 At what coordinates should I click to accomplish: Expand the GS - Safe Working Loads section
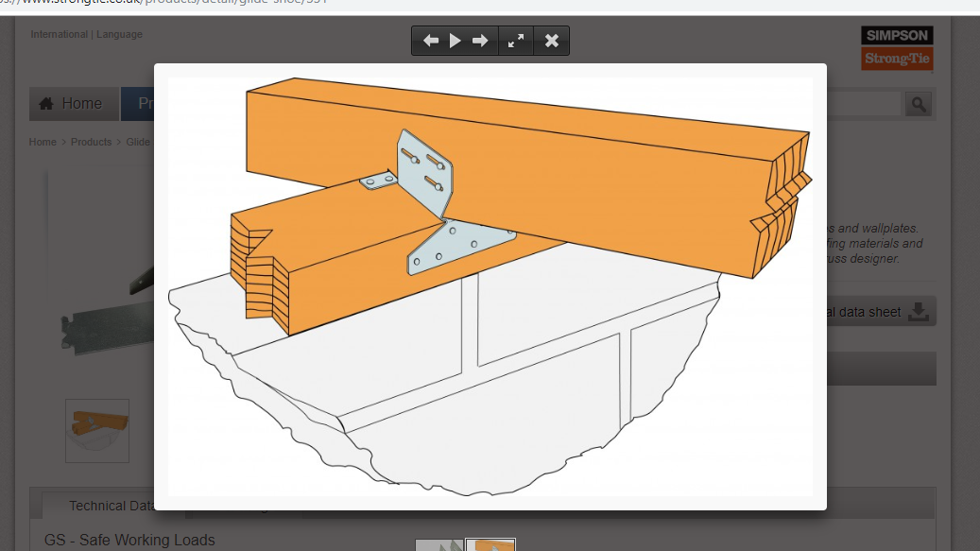coord(129,540)
